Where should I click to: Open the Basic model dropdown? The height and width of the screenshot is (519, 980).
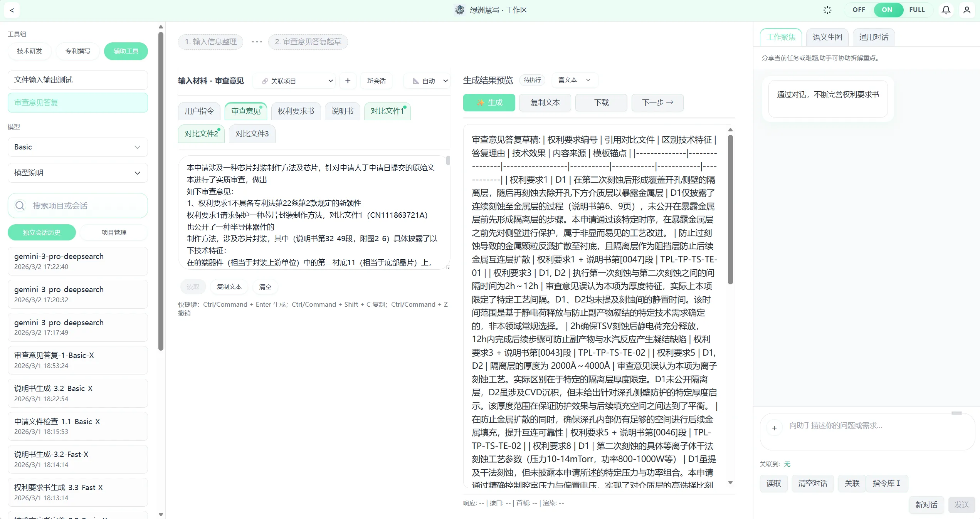[x=78, y=147]
